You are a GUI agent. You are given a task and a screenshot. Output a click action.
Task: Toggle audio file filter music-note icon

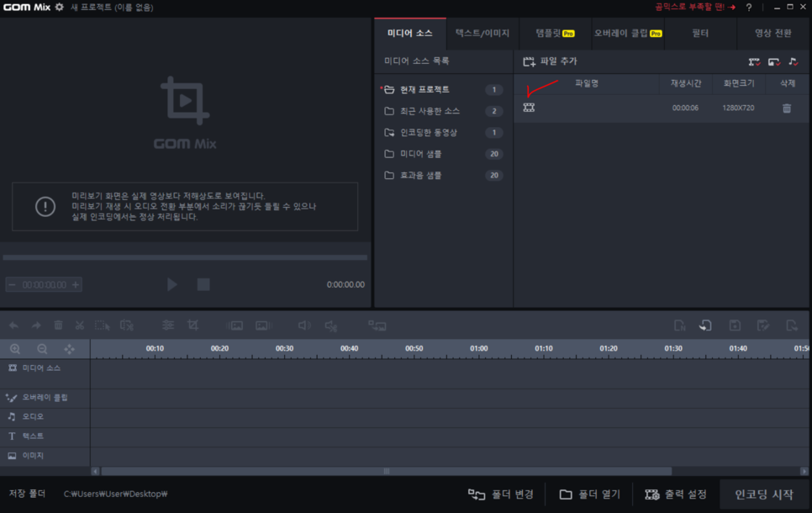point(794,61)
